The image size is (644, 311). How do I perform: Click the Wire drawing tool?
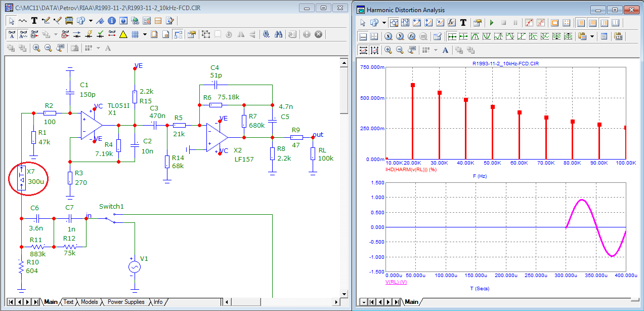tap(46, 21)
